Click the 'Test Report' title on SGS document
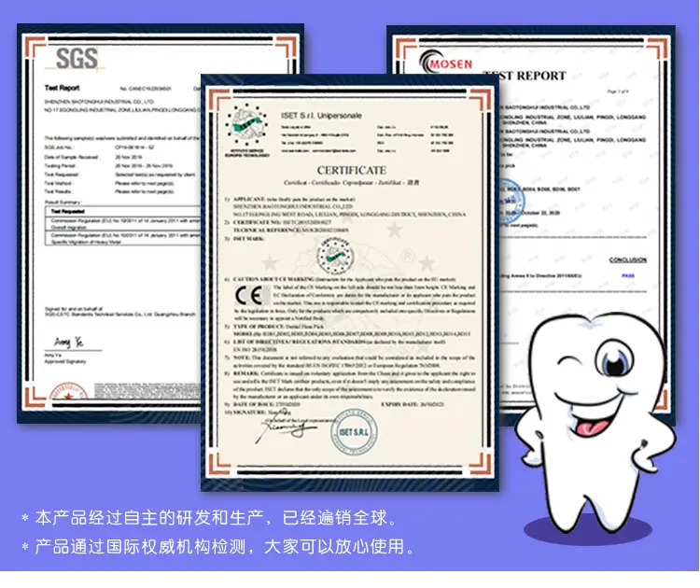 click(62, 88)
